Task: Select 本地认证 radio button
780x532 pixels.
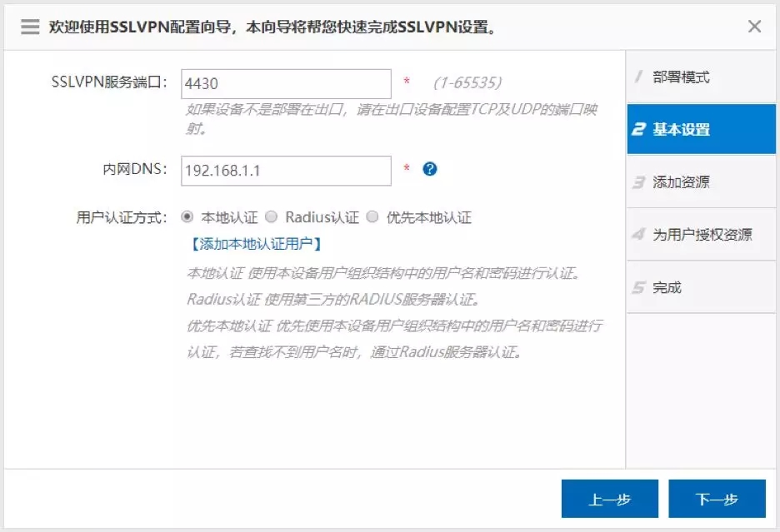Action: 187,217
